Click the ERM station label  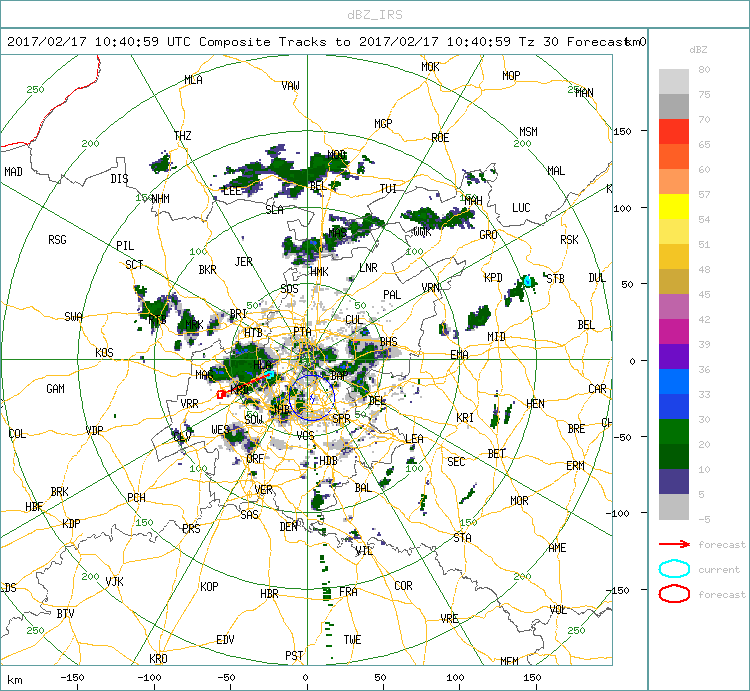click(575, 465)
